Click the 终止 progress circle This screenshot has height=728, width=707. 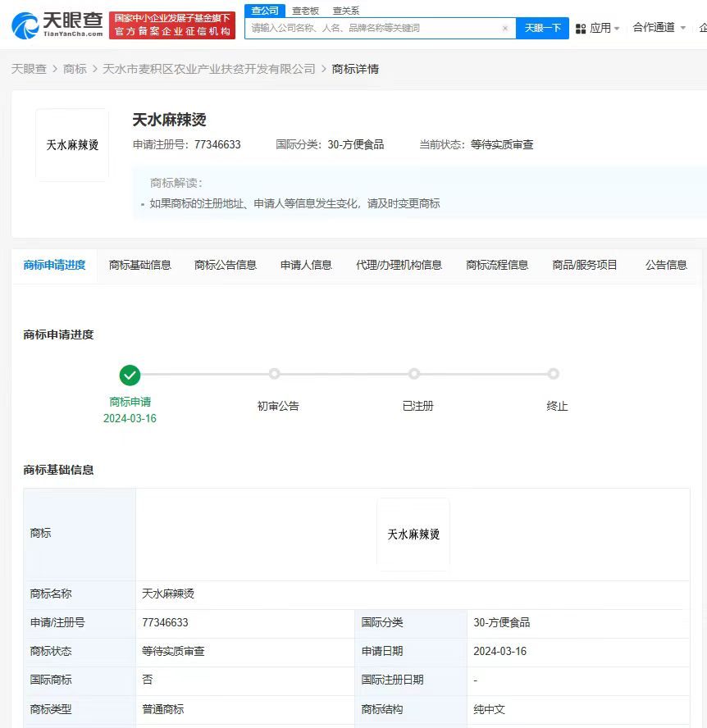554,374
